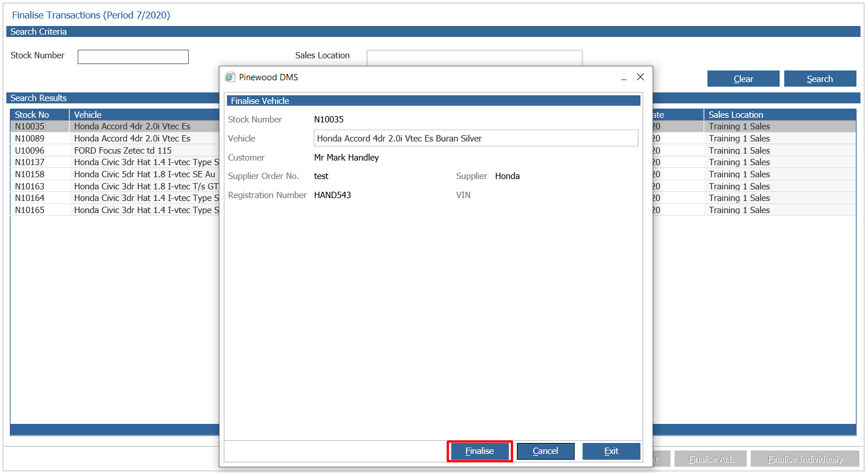Sort by Stock No column header
Screen dimensions: 868x473
click(x=39, y=114)
